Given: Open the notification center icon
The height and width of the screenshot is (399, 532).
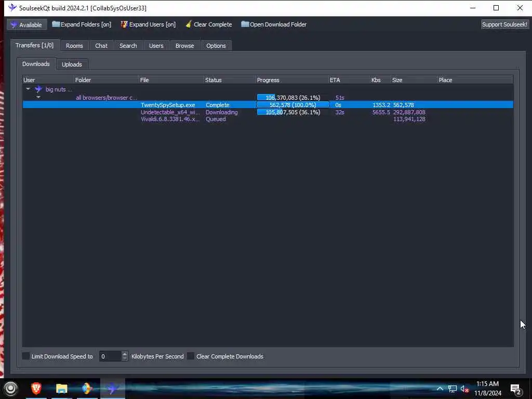Looking at the screenshot, I should click(515, 390).
